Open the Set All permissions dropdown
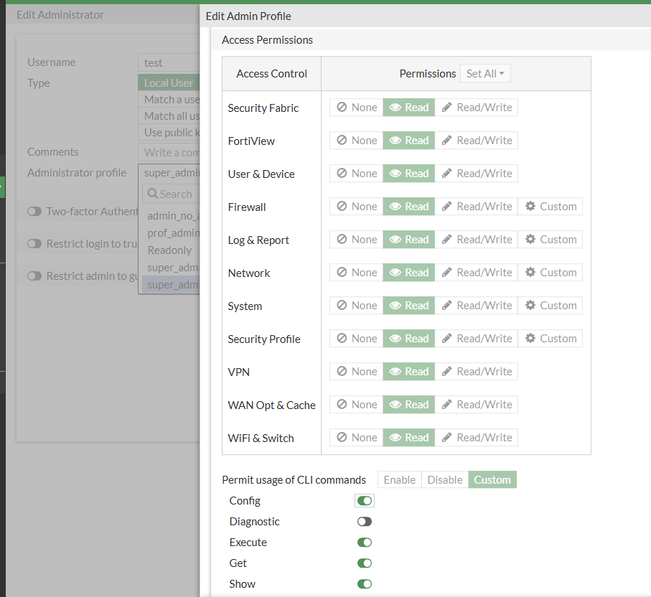This screenshot has width=651, height=597. coord(486,74)
